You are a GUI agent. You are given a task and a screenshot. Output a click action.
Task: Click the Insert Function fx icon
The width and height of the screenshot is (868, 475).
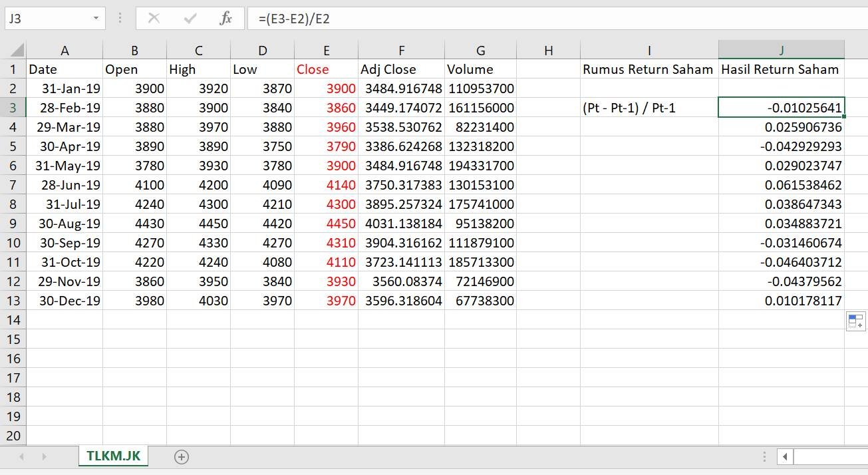(225, 19)
